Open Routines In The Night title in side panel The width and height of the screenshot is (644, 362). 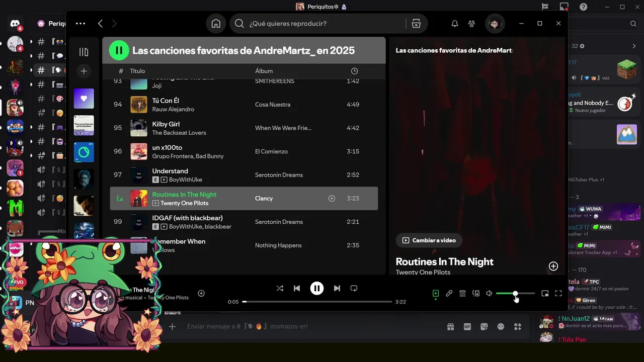(444, 261)
